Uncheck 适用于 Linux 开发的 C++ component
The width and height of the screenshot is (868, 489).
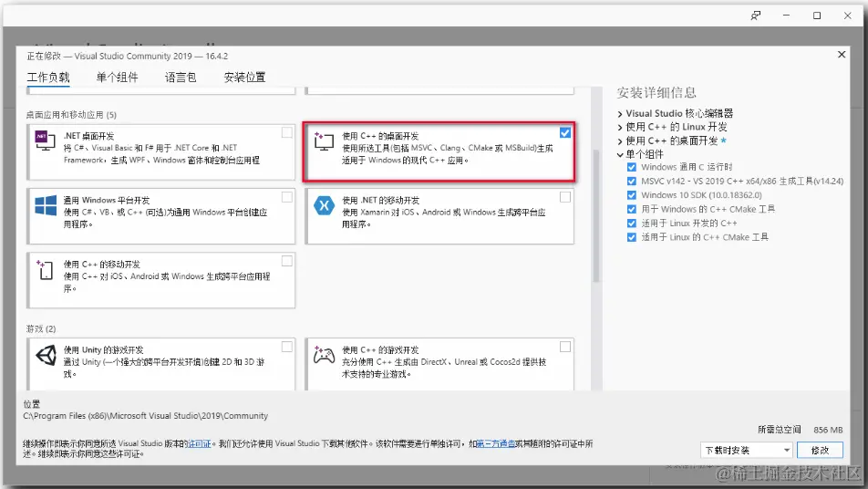point(632,224)
